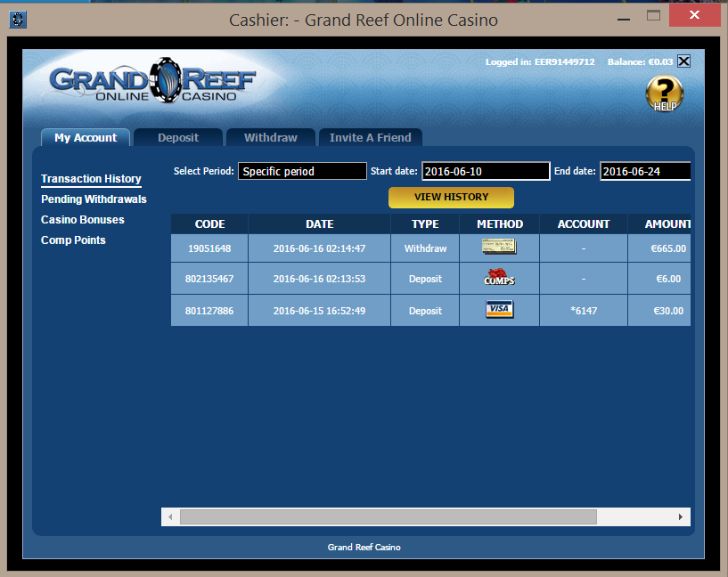
Task: Click the End date field
Action: (x=645, y=171)
